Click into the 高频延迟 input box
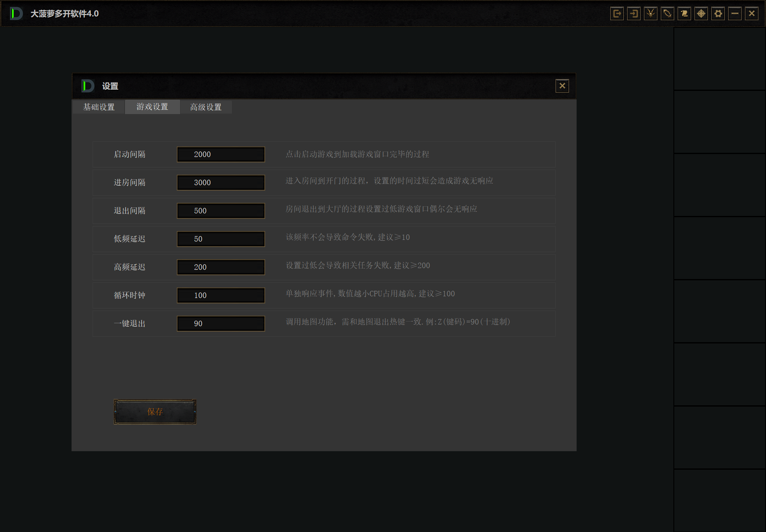Image resolution: width=766 pixels, height=532 pixels. coord(221,267)
